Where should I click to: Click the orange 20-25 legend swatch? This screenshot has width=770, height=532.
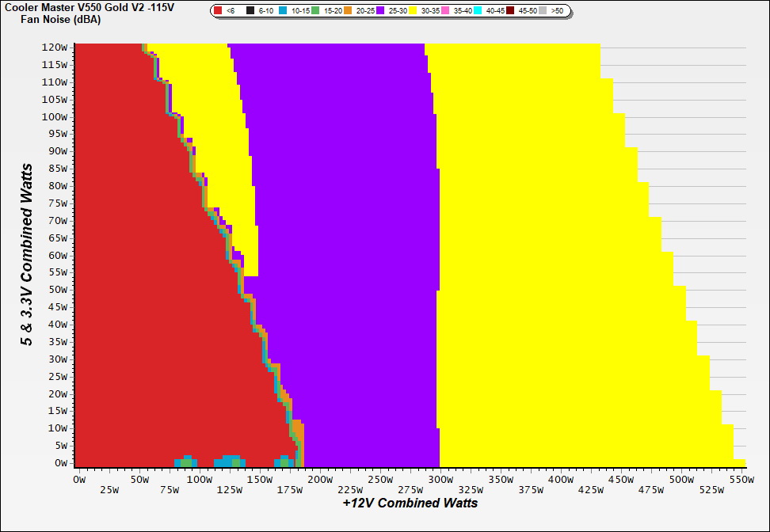tap(349, 11)
